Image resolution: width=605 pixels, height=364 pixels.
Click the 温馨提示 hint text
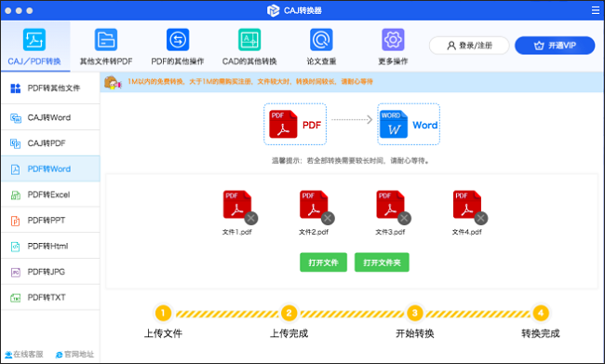point(350,160)
